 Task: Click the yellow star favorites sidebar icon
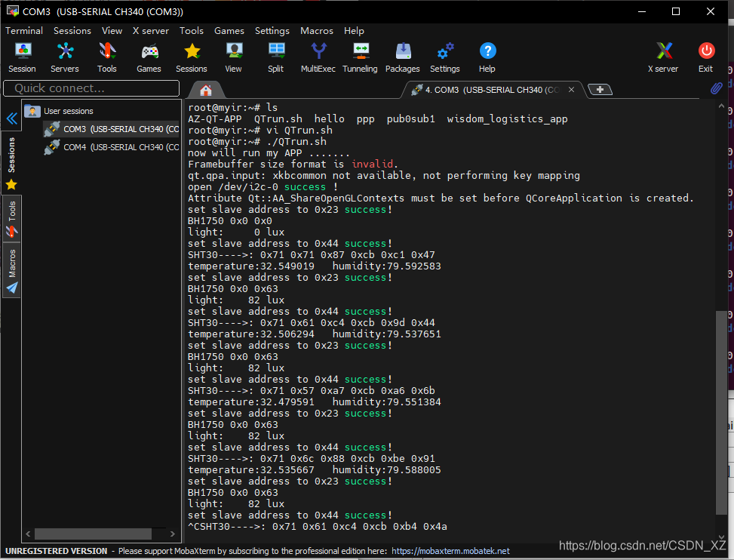pos(11,184)
